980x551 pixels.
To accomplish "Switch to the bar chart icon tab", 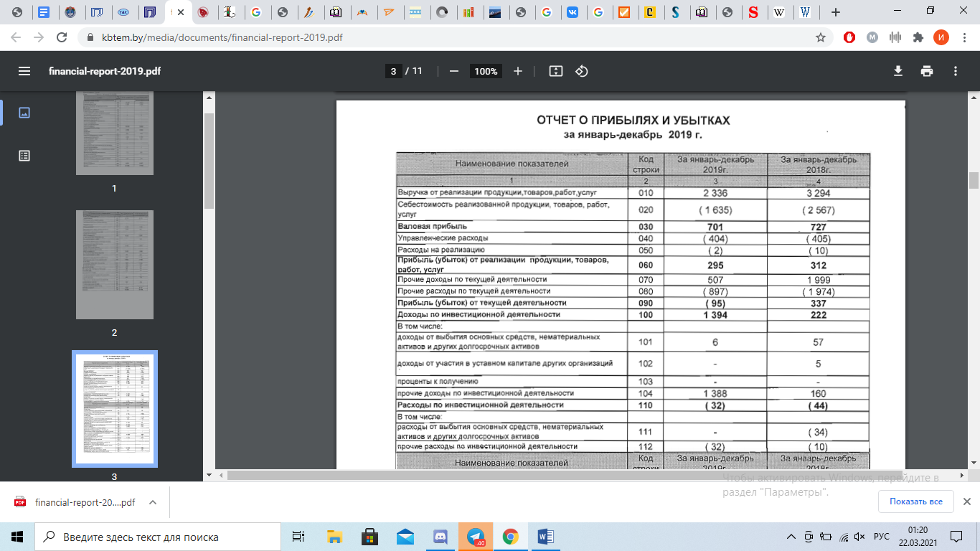I will [x=468, y=12].
